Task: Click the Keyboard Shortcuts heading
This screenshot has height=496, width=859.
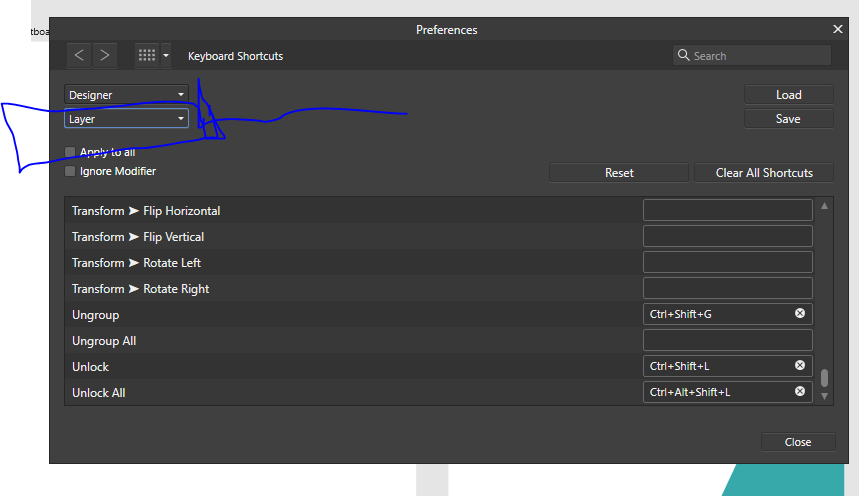Action: click(236, 56)
